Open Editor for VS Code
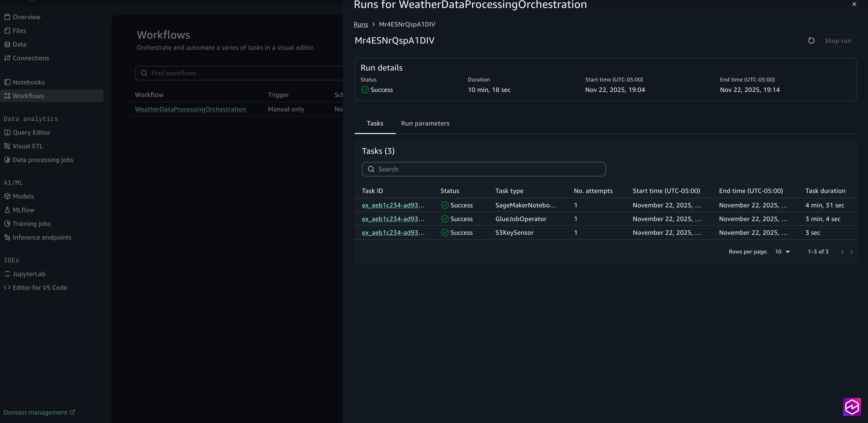The image size is (868, 423). tap(39, 288)
